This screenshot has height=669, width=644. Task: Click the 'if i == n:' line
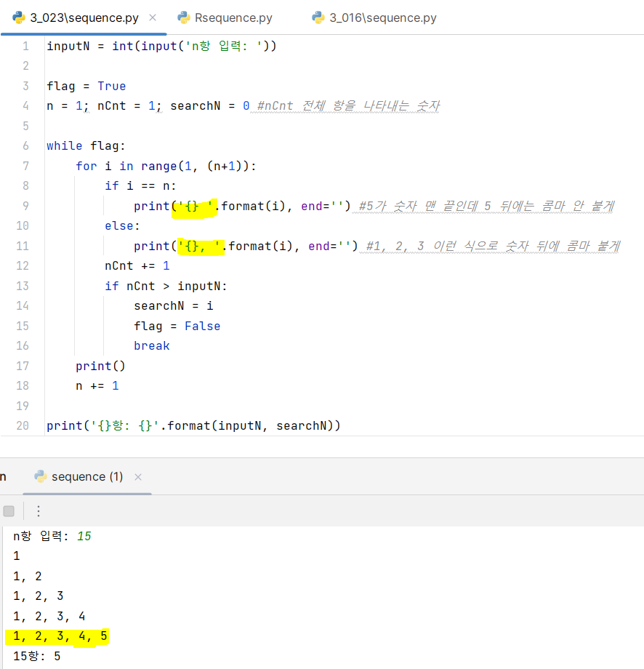click(x=140, y=186)
